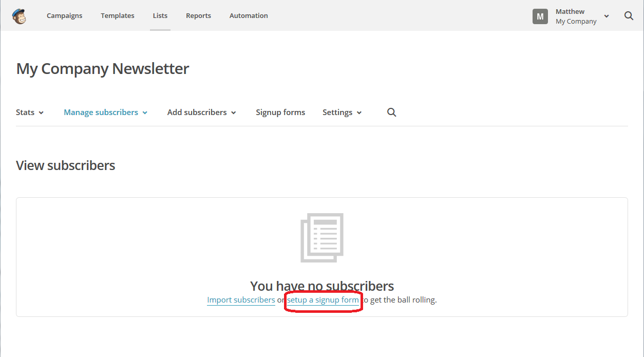Click the list search magnifier beside Settings
This screenshot has height=357, width=644.
pyautogui.click(x=392, y=112)
